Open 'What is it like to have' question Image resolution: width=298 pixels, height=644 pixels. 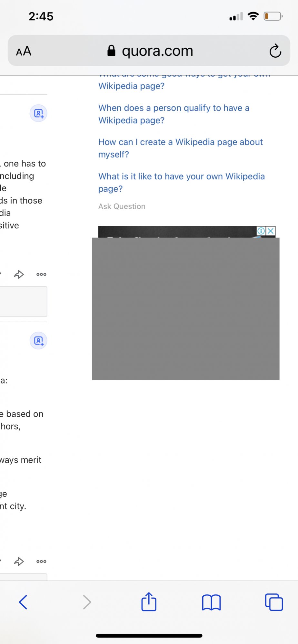(182, 183)
